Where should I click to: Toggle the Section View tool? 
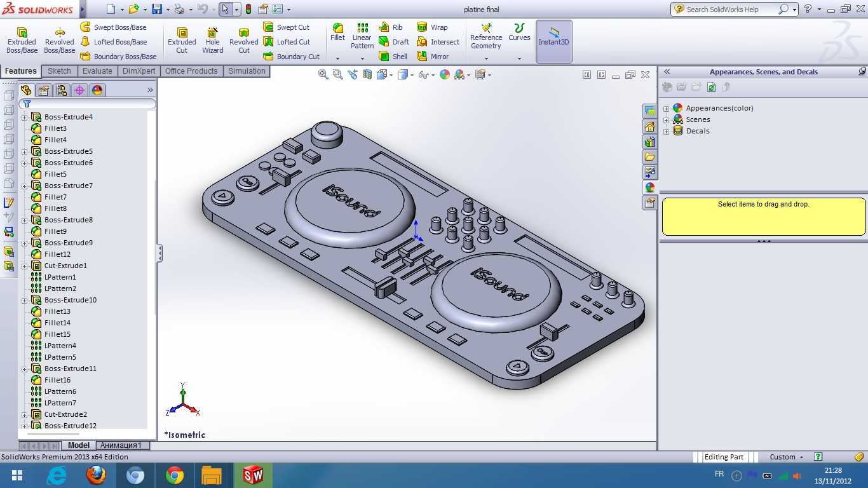[367, 75]
